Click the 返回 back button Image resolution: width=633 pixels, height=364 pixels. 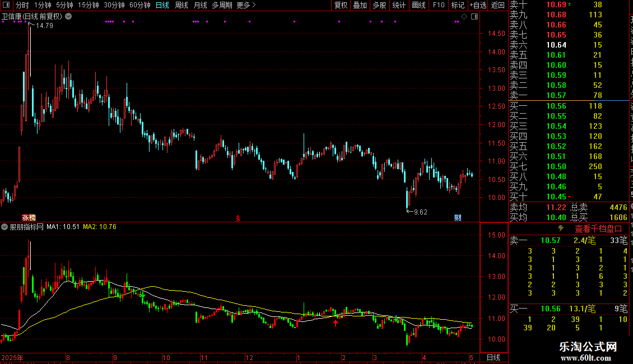tap(498, 5)
